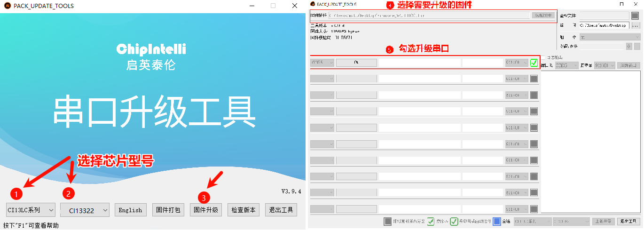
Task: Open the CI13LC系列 chip series dropdown
Action: [x=31, y=210]
